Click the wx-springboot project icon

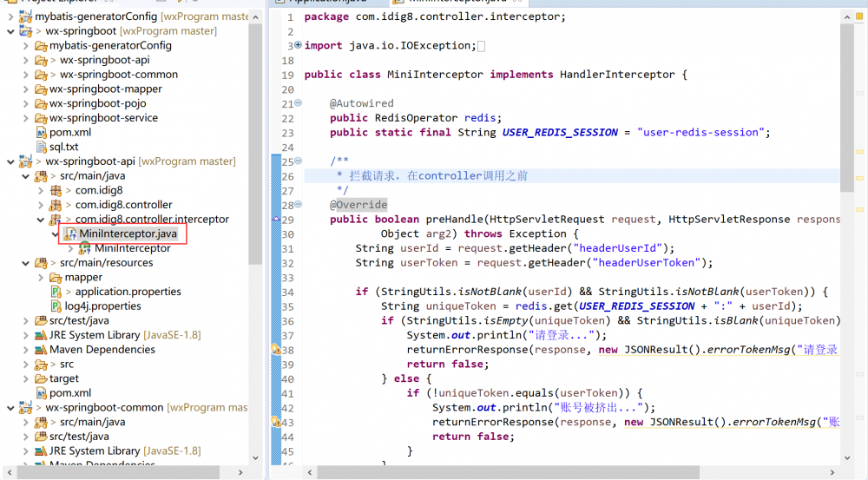25,31
